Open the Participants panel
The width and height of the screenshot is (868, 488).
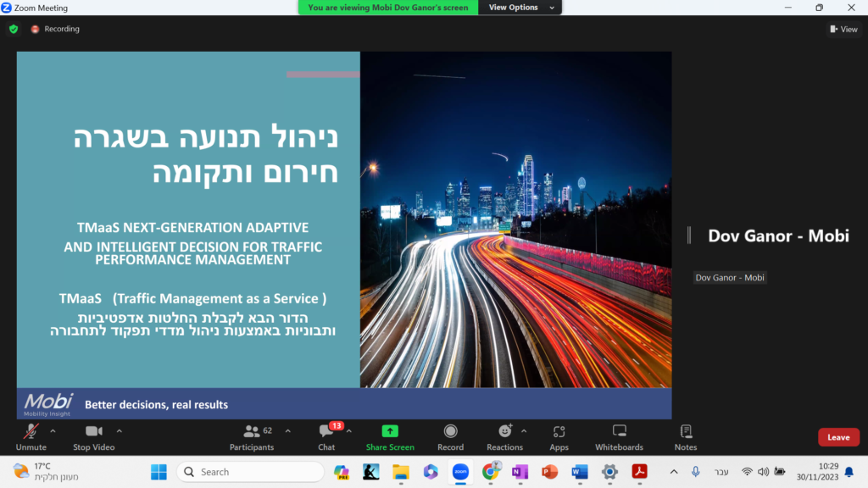pyautogui.click(x=252, y=432)
